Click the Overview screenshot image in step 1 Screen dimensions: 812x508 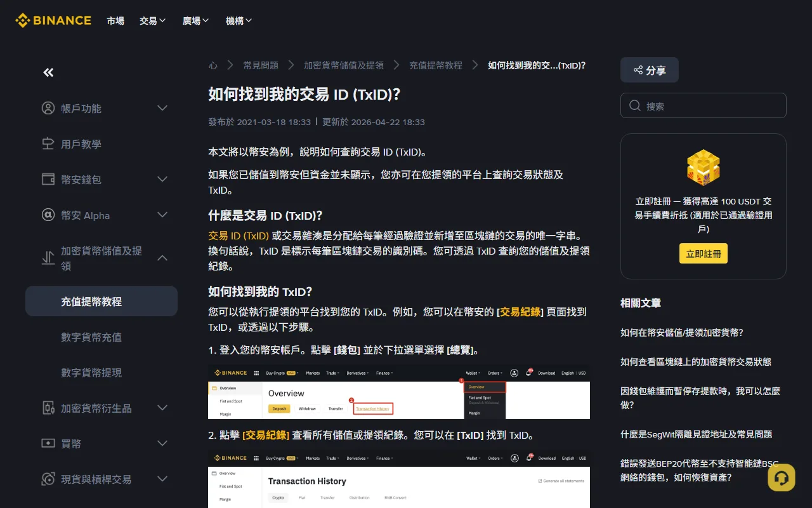(x=399, y=391)
